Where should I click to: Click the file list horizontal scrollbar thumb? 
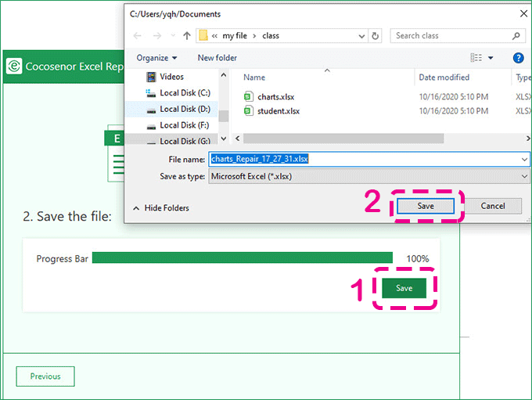343,139
